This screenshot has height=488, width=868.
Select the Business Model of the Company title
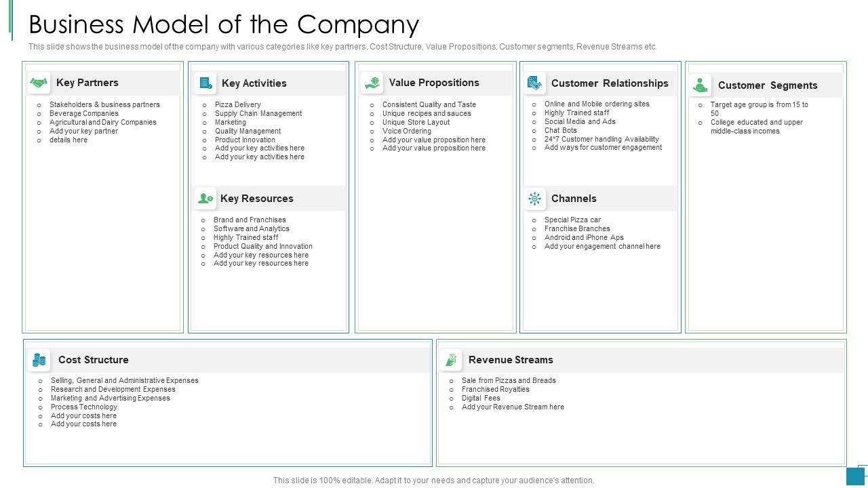(x=224, y=24)
